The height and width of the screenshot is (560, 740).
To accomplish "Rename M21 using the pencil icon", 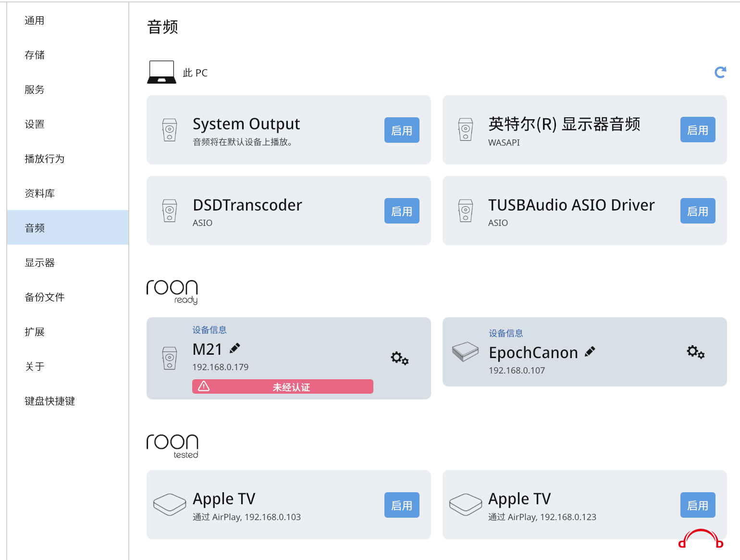I will tap(235, 348).
